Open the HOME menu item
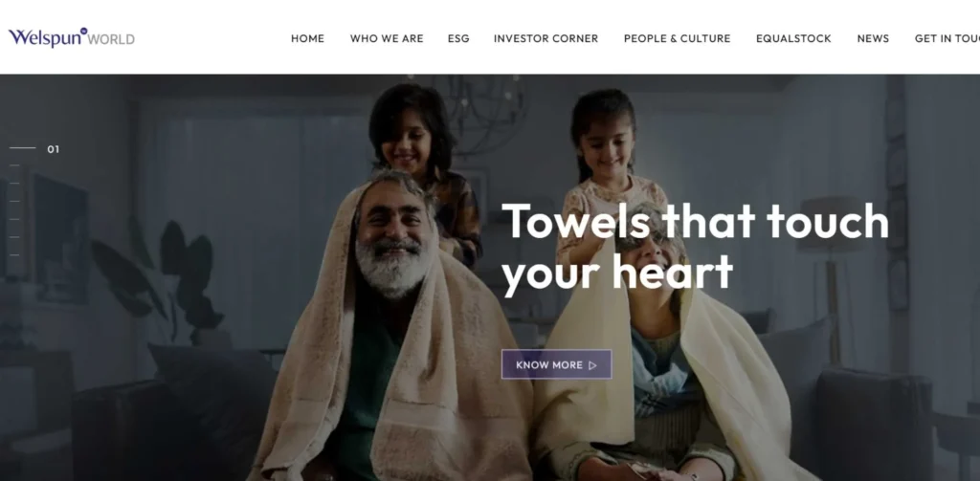This screenshot has width=980, height=481. (x=307, y=39)
